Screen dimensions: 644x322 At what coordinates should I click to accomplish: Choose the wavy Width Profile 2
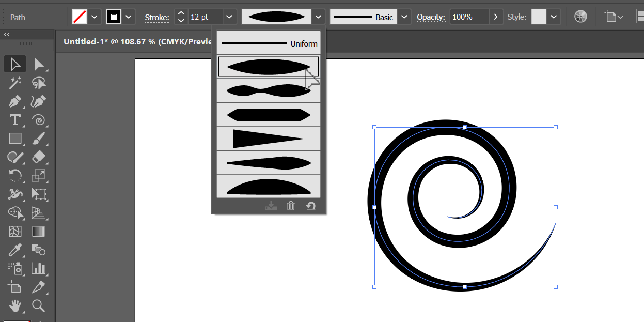tap(269, 90)
